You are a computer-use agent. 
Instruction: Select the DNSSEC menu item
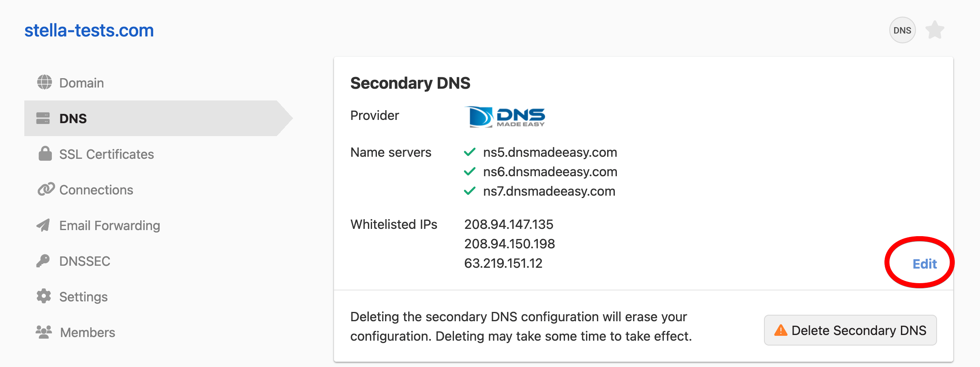[85, 261]
